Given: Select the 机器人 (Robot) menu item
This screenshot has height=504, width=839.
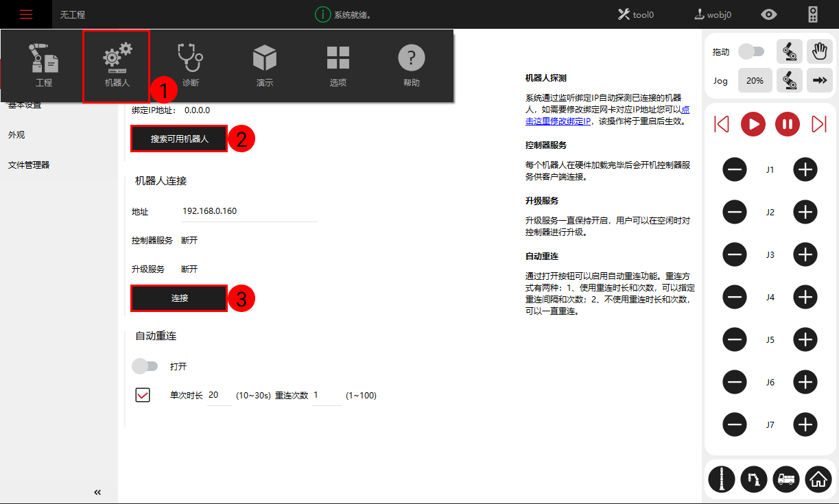Looking at the screenshot, I should [116, 67].
